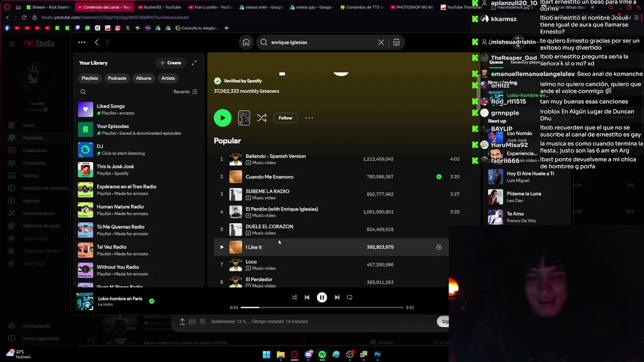Open Facebook bookmark in bookmarks bar
The image size is (644, 362).
click(x=7, y=28)
